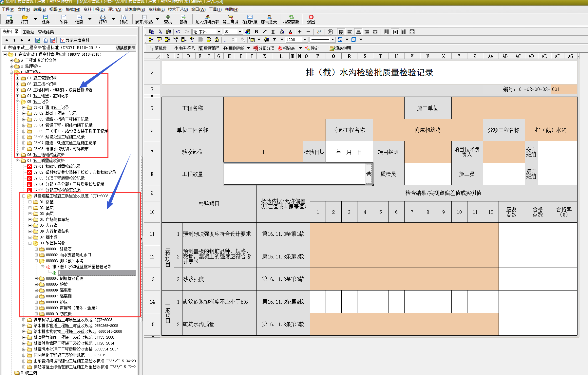Select column header K
The height and width of the screenshot is (375, 588).
coord(264,56)
